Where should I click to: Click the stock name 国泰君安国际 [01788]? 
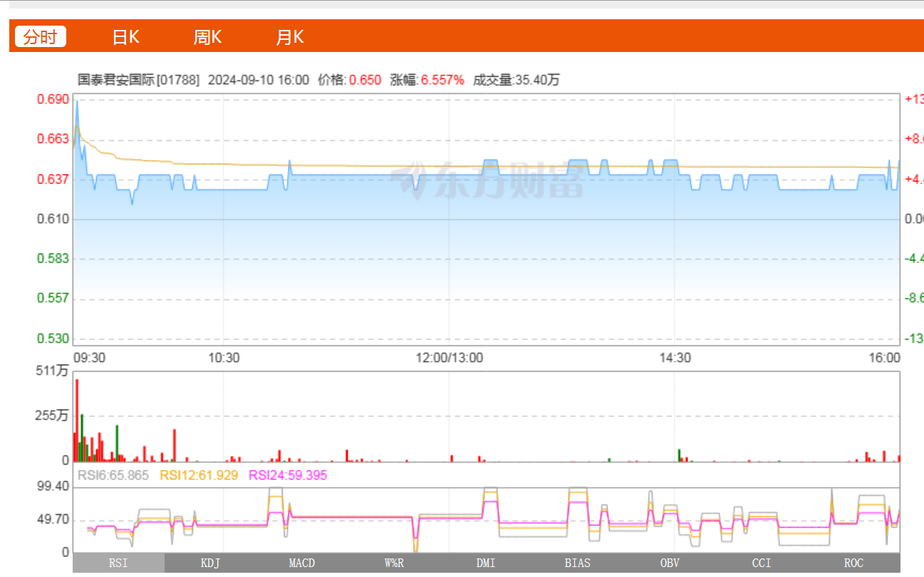coord(138,80)
